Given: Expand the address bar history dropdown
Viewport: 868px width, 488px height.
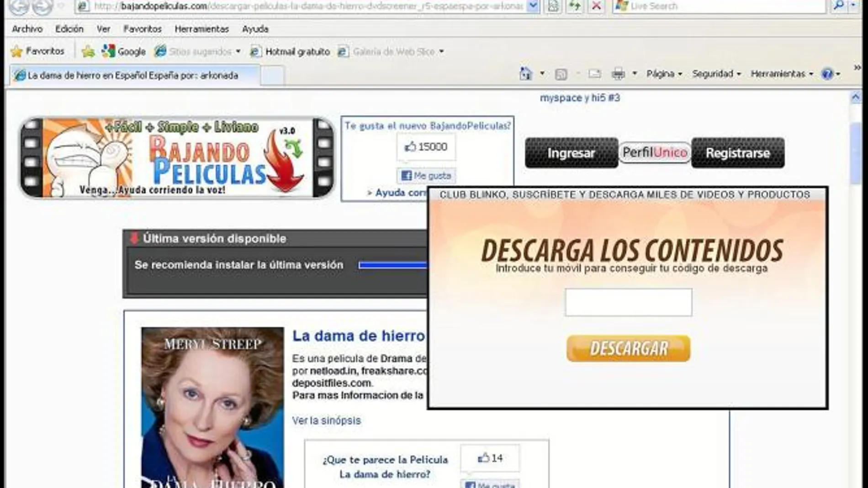Looking at the screenshot, I should click(533, 5).
